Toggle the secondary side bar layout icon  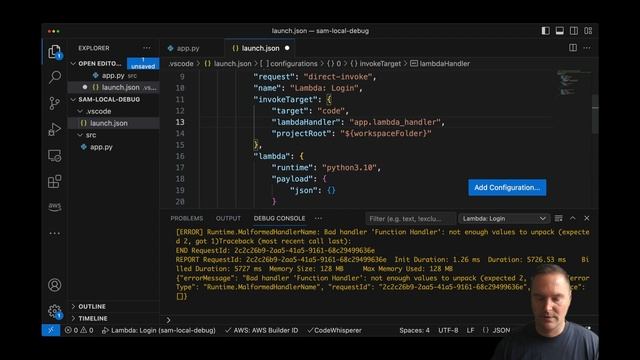coord(574,31)
